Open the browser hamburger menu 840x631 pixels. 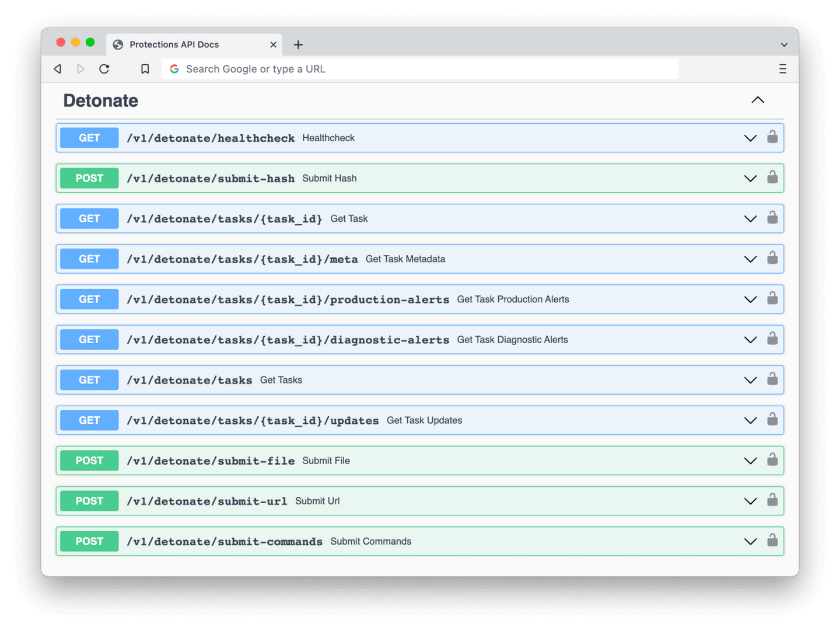(x=782, y=69)
